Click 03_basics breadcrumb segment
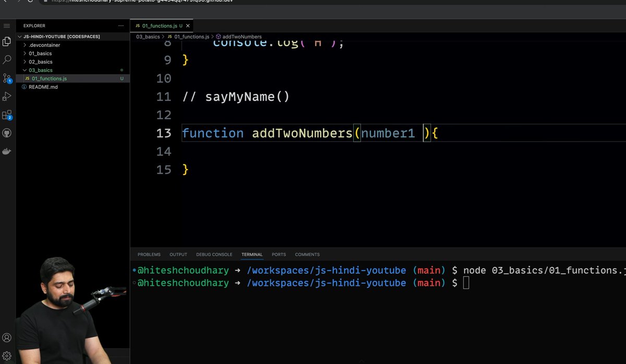 (x=148, y=37)
